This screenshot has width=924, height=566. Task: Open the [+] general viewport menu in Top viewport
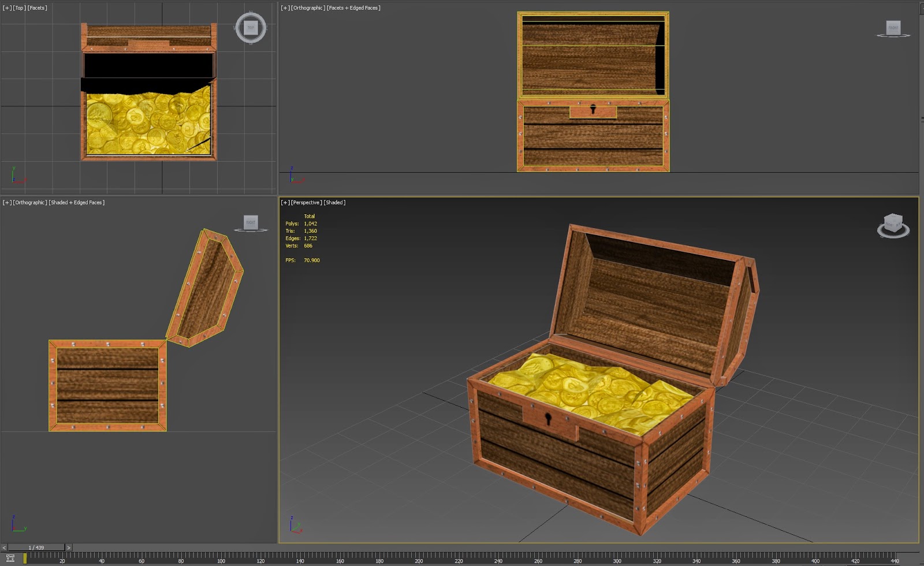tap(6, 8)
